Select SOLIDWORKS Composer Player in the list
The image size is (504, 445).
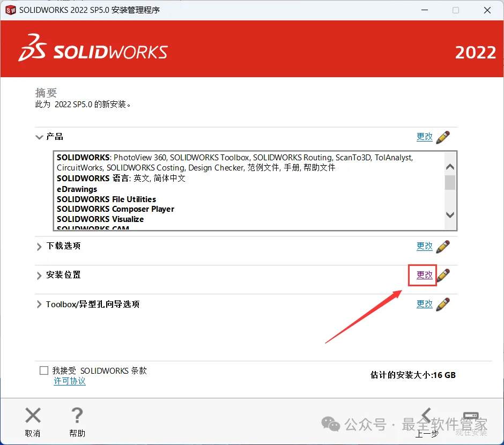[115, 209]
